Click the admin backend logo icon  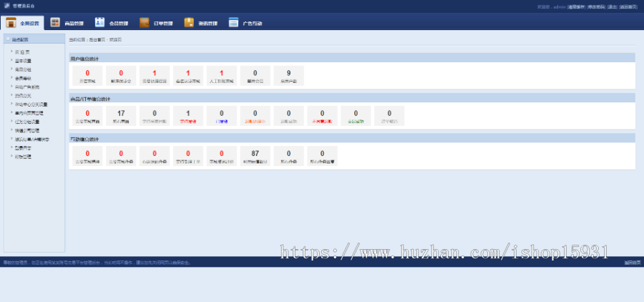pos(6,6)
